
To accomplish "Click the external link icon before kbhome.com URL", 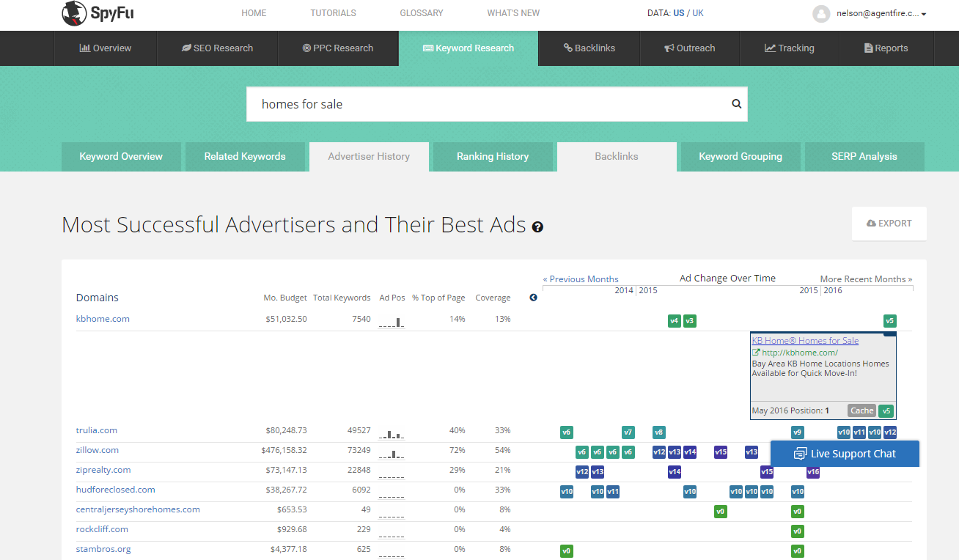I will [x=756, y=353].
